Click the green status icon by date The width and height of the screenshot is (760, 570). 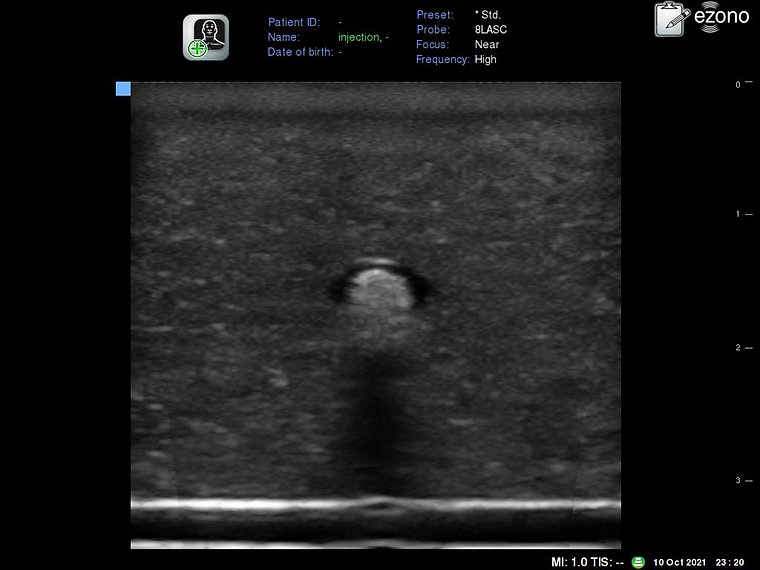639,562
